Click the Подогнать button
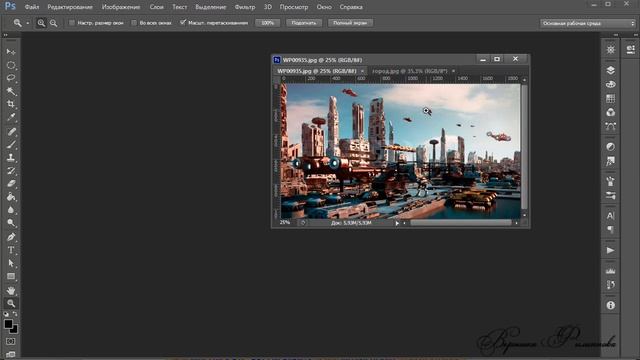The height and width of the screenshot is (360, 640). (x=304, y=23)
